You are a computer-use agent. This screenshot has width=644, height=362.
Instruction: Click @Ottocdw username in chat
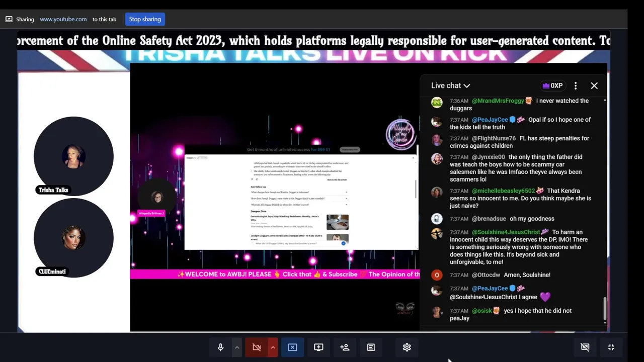486,275
